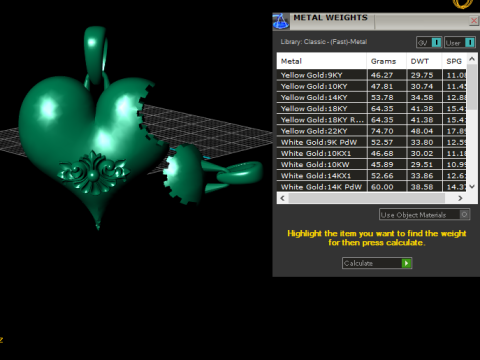Select the floral ornament on the heart
This screenshot has height=360, width=480.
[93, 173]
